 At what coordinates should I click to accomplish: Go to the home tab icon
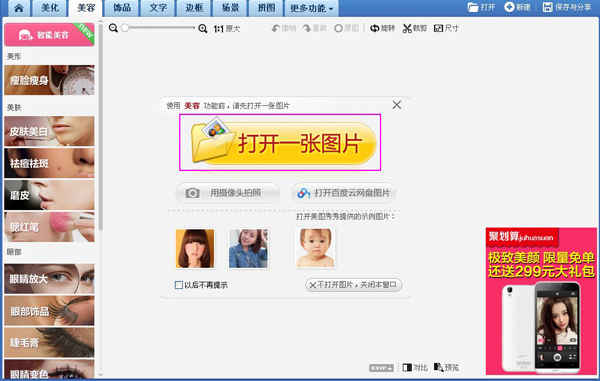18,8
